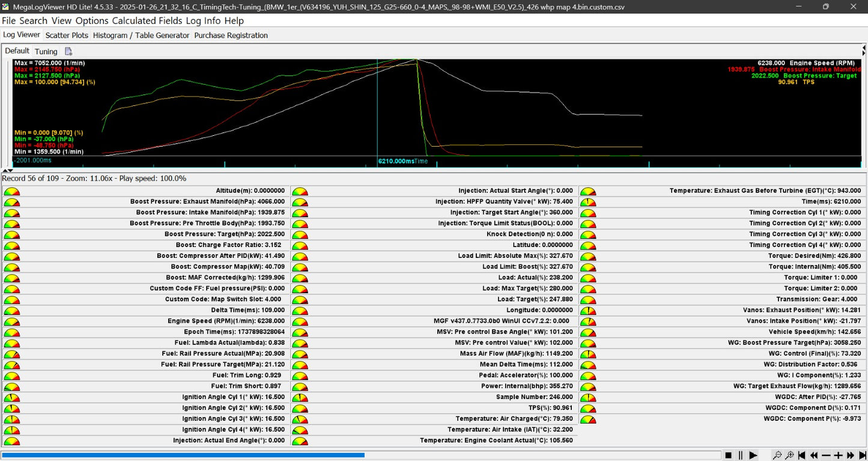Viewport: 868px width, 461px height.
Task: Stop log playback with the stop button
Action: [728, 456]
